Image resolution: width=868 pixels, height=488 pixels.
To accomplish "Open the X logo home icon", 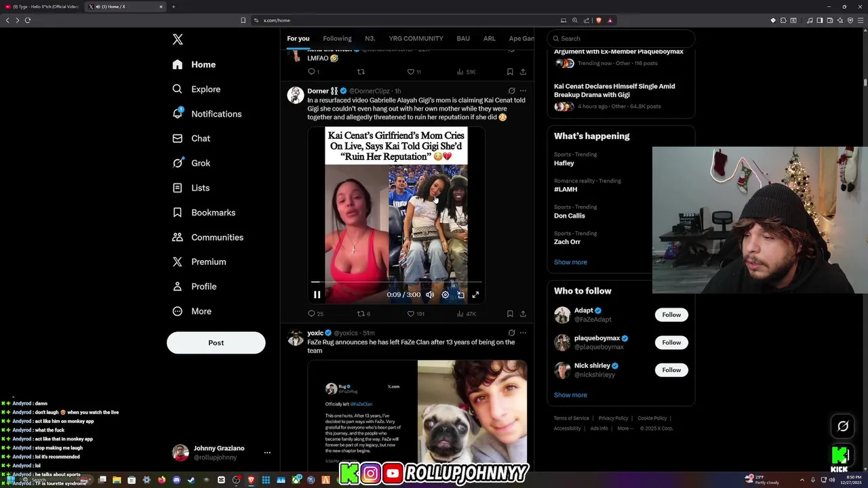I will 178,39.
